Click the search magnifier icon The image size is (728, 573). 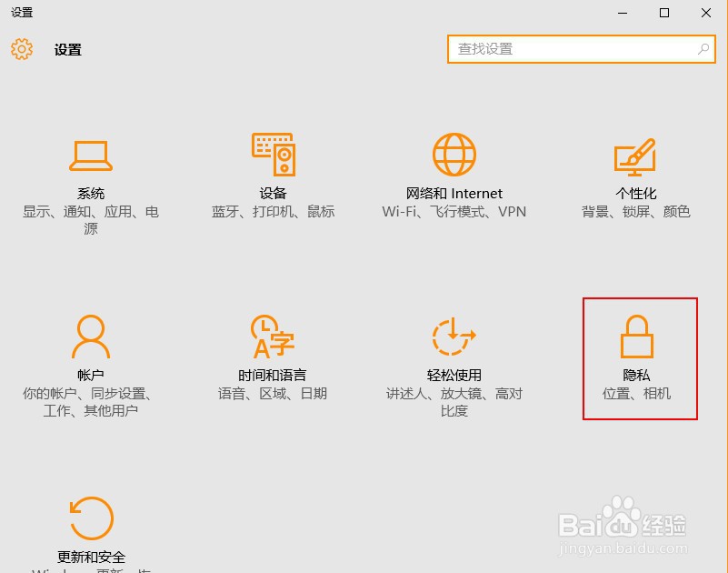(x=703, y=49)
